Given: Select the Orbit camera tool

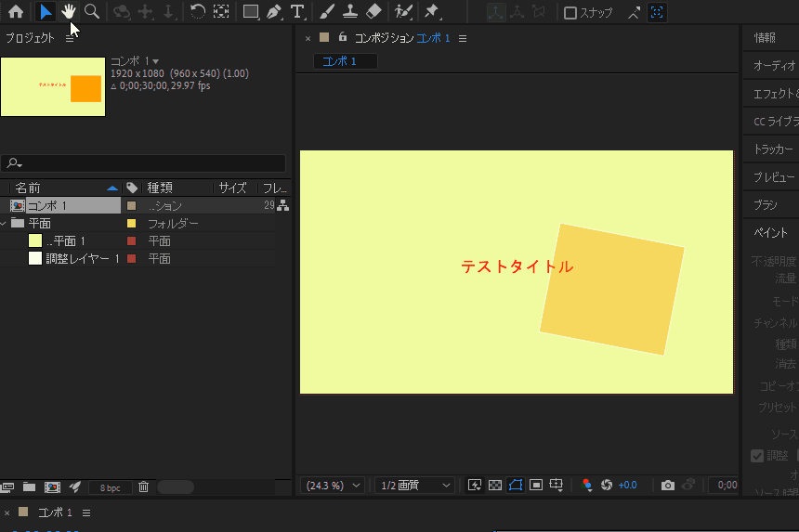Looking at the screenshot, I should click(122, 12).
